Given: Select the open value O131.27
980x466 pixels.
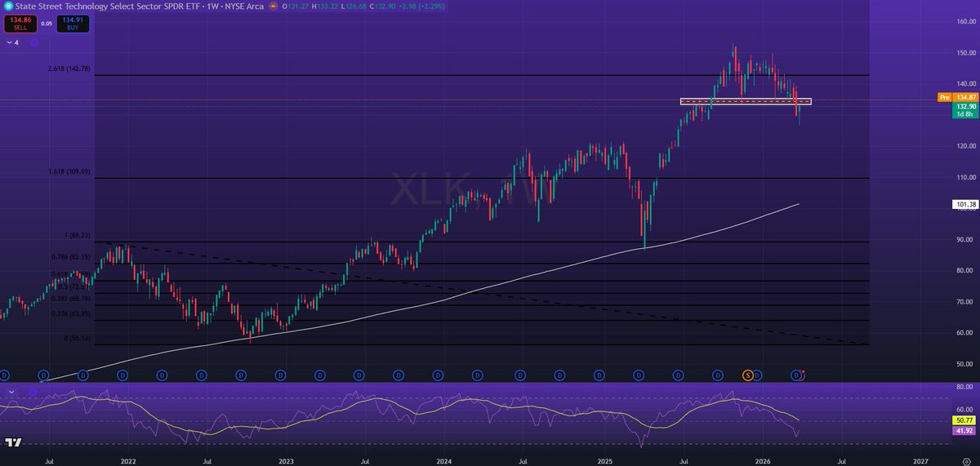Looking at the screenshot, I should click(296, 7).
